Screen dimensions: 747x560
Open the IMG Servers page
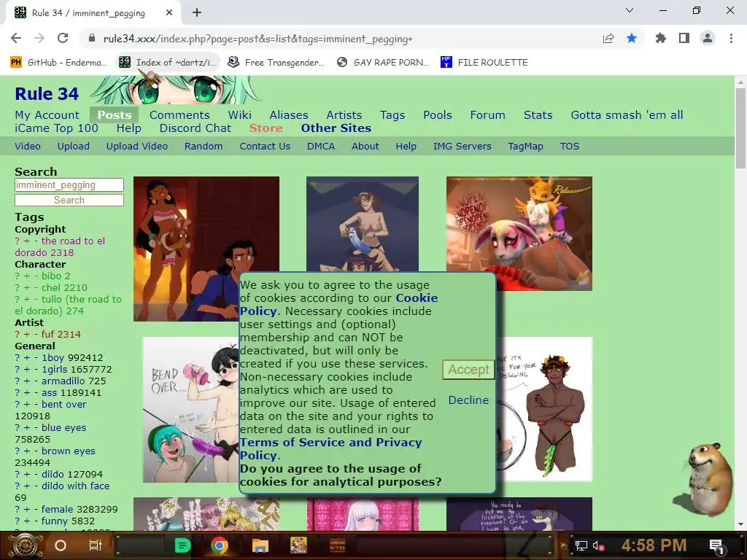462,146
